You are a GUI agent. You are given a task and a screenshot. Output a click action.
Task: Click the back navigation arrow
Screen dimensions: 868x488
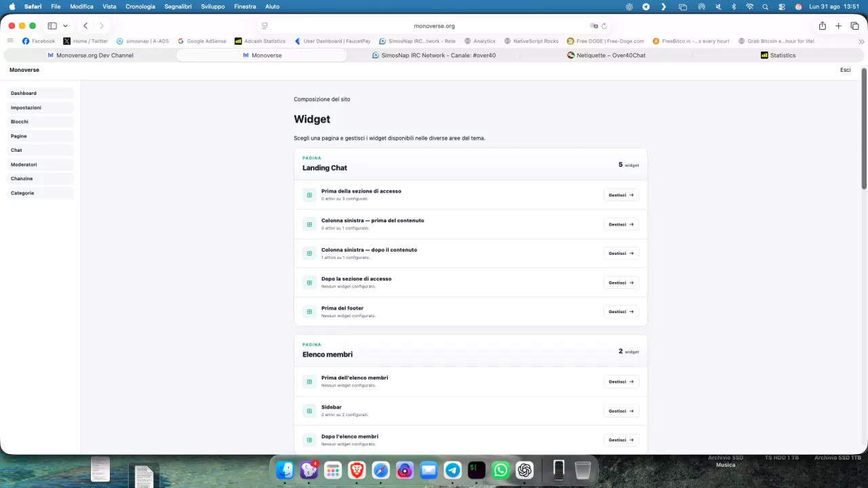85,26
